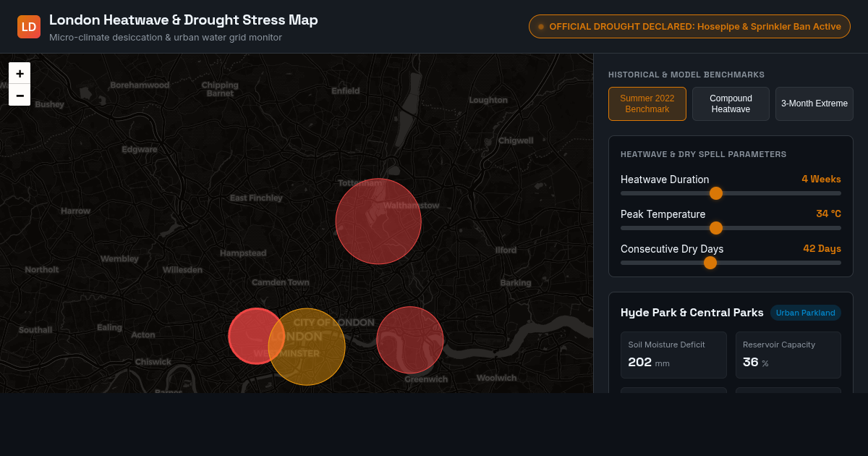Click the East Finchley map label

click(x=256, y=198)
